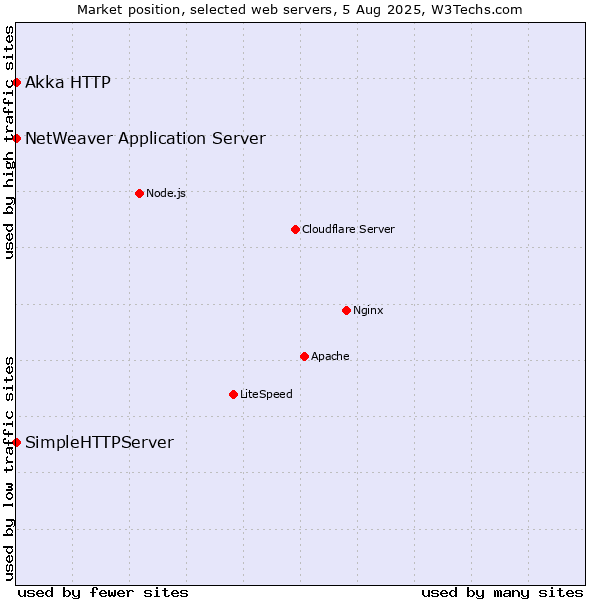The height and width of the screenshot is (600, 600).
Task: Click the 'SimpleHTTPServer' label text
Action: 99,443
